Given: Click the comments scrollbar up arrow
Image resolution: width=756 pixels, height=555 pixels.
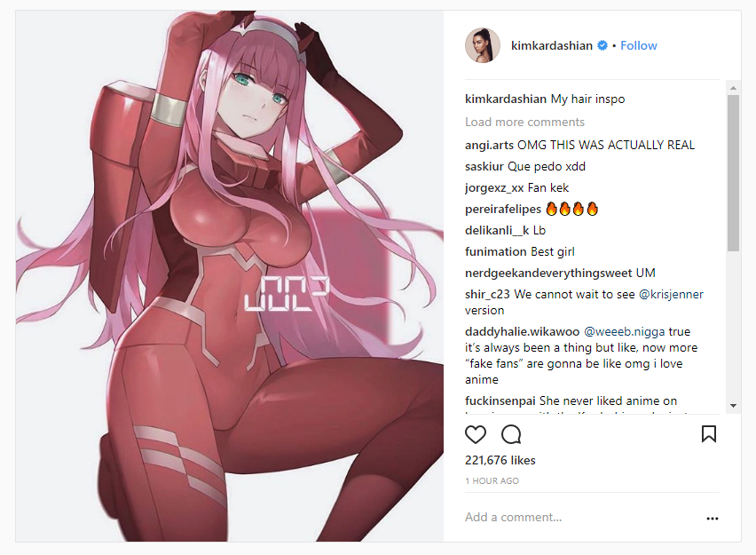Looking at the screenshot, I should [733, 88].
